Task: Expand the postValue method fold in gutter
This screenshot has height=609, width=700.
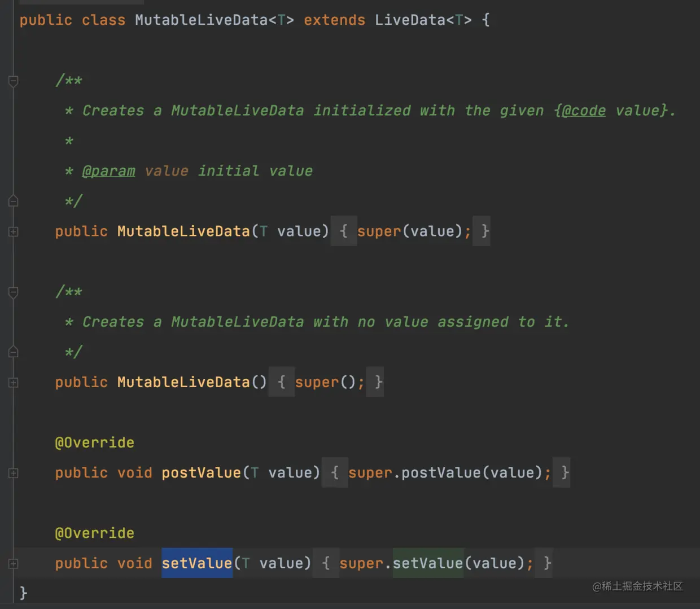Action: tap(14, 473)
